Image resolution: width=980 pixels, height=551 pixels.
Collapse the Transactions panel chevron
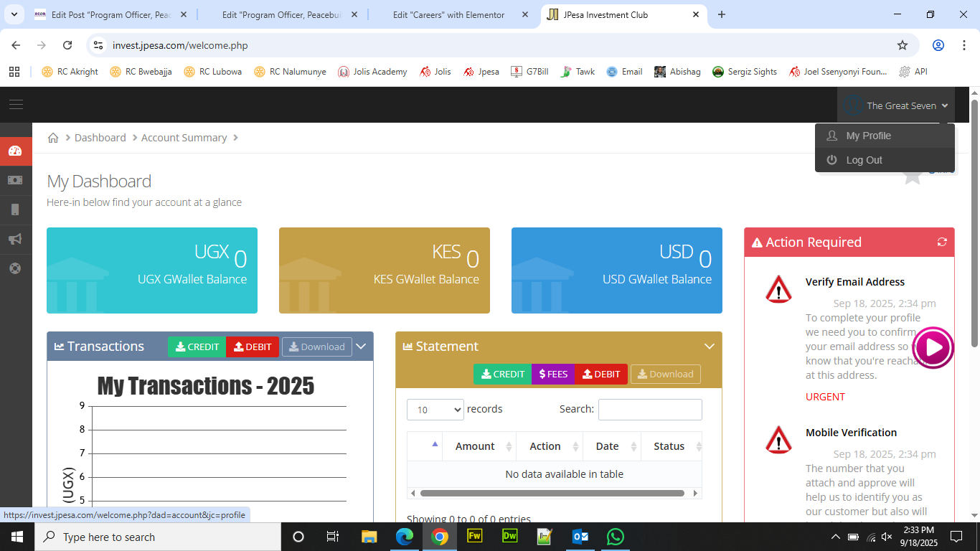click(x=361, y=347)
